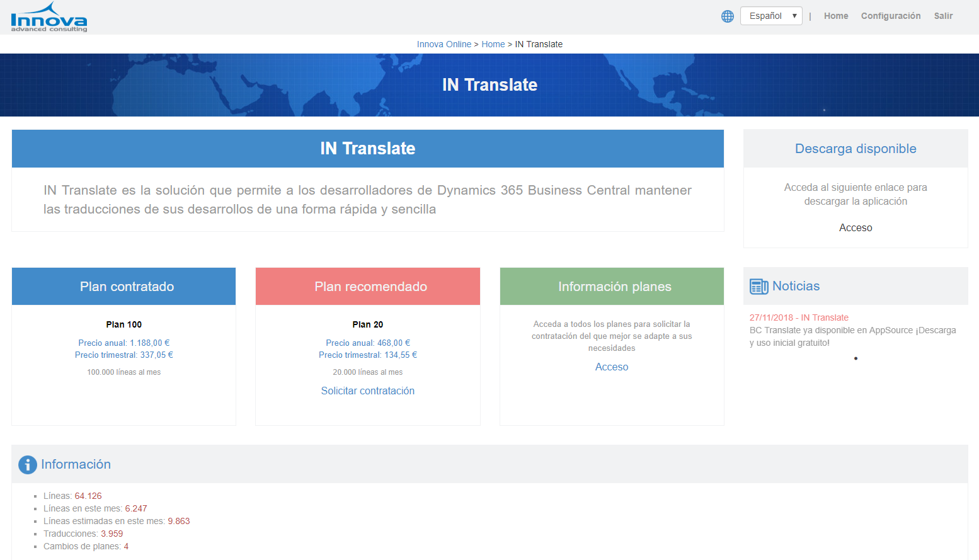Image resolution: width=979 pixels, height=560 pixels.
Task: Follow the Innova Online breadcrumb link
Action: [x=444, y=44]
